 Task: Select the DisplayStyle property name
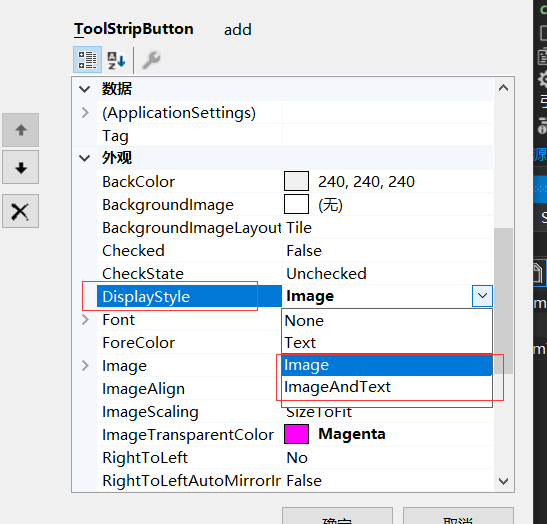146,297
